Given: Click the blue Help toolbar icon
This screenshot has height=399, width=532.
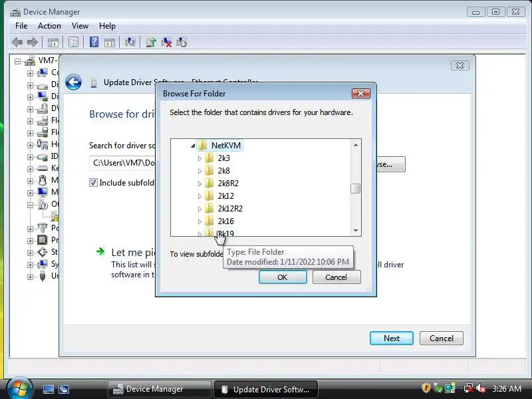Looking at the screenshot, I should click(x=94, y=42).
